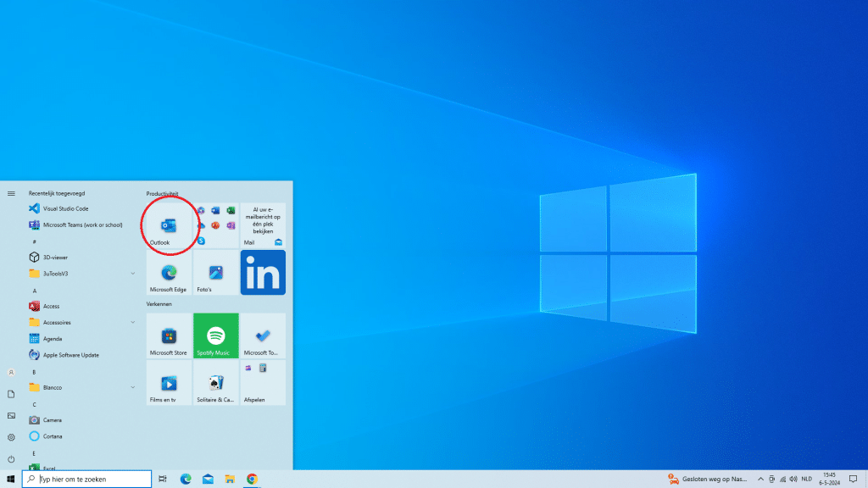This screenshot has width=868, height=488.
Task: Open the Mail live tile
Action: [x=263, y=224]
